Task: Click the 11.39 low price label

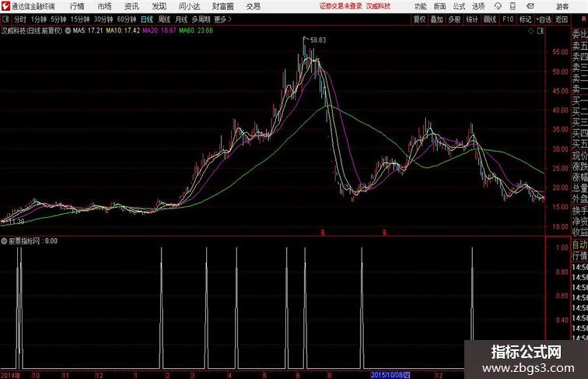Action: 16,222
